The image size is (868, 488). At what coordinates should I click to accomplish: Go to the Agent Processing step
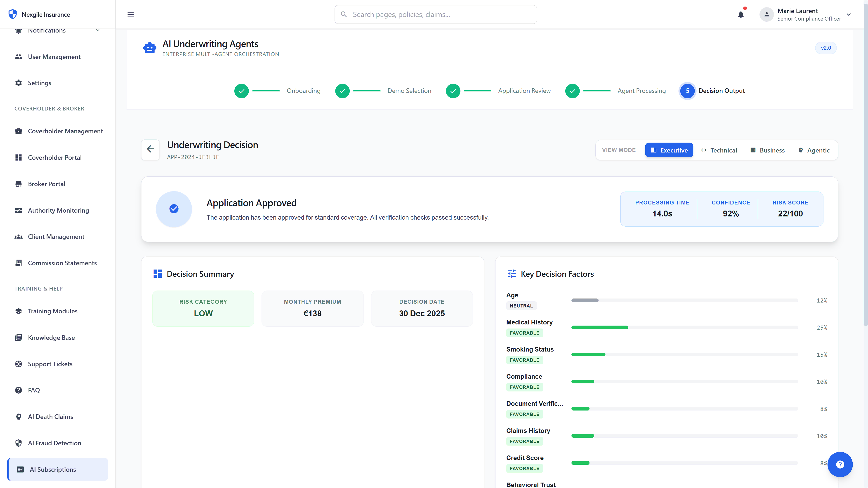point(641,91)
